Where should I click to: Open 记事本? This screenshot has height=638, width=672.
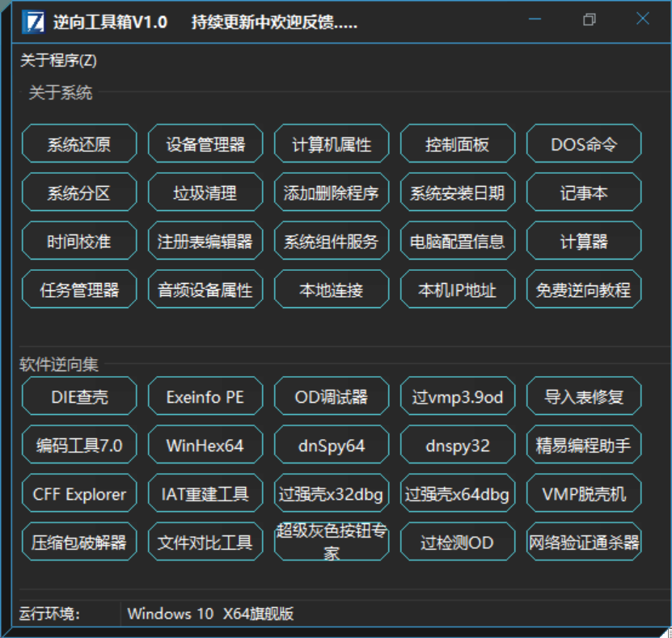584,192
